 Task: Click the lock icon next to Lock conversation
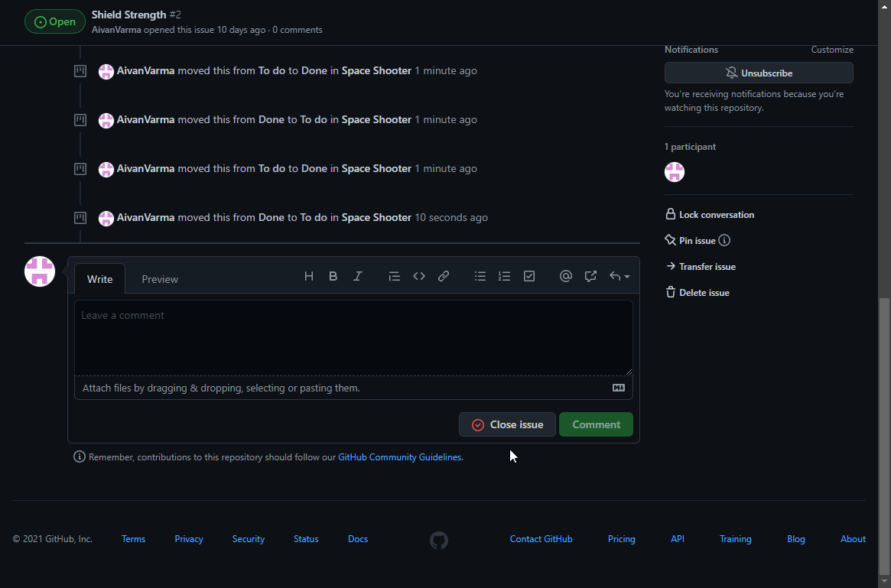pyautogui.click(x=671, y=214)
